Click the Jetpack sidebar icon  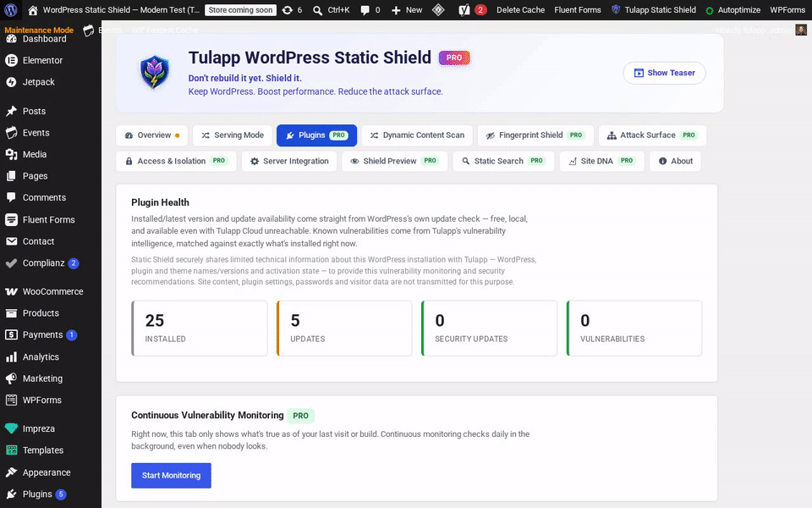coord(11,82)
